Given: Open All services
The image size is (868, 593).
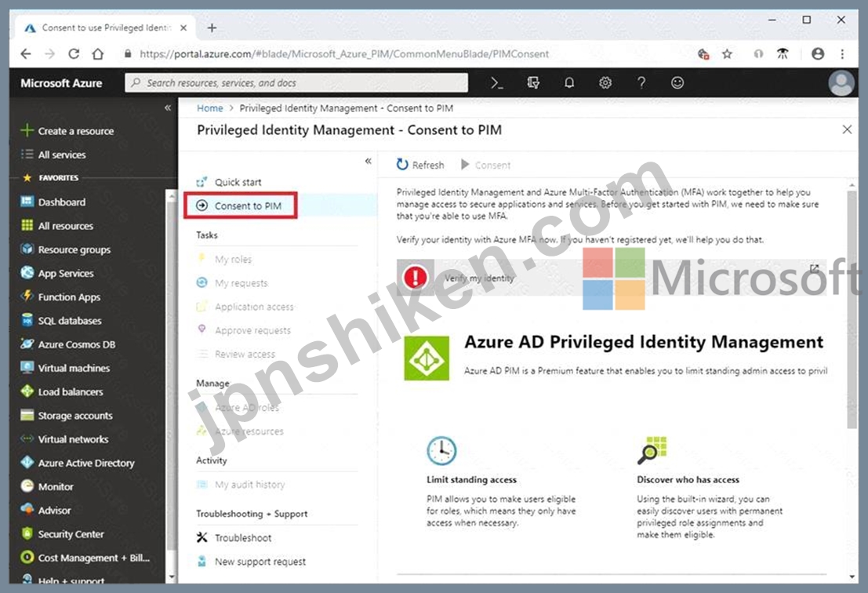Looking at the screenshot, I should [x=53, y=155].
